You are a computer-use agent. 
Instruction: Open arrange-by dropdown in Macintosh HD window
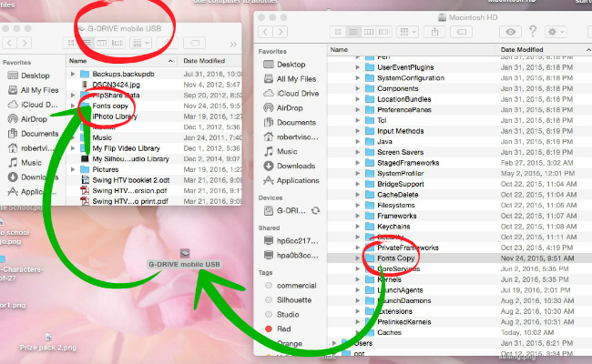click(x=407, y=32)
